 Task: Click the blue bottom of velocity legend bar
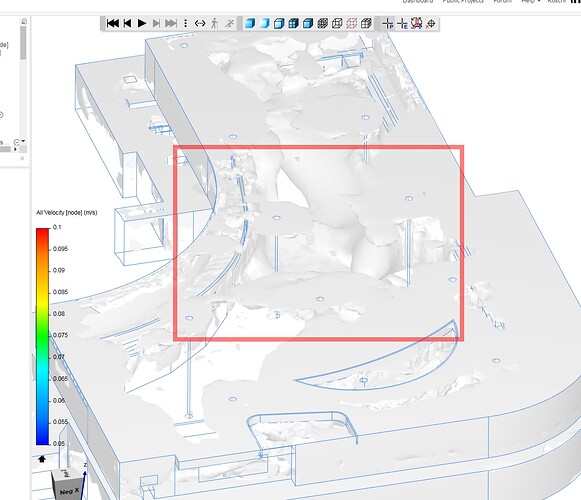tap(42, 439)
